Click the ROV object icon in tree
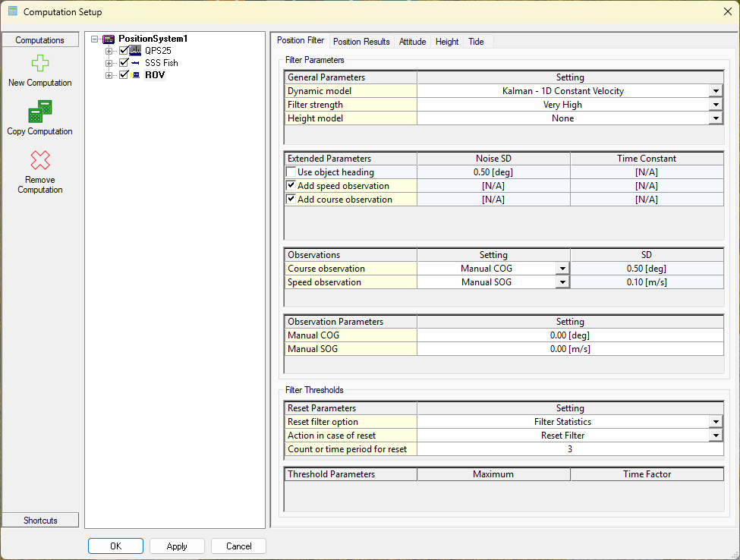This screenshot has width=740, height=560. (x=136, y=75)
